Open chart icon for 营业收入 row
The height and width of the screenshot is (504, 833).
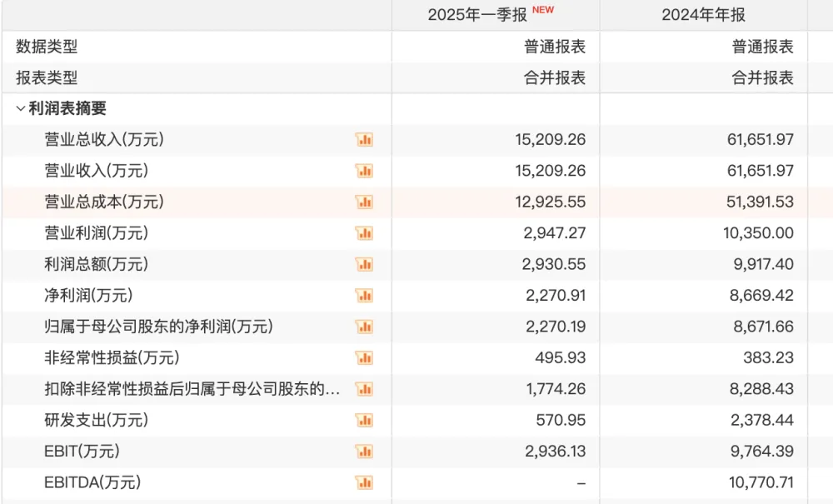coord(365,171)
